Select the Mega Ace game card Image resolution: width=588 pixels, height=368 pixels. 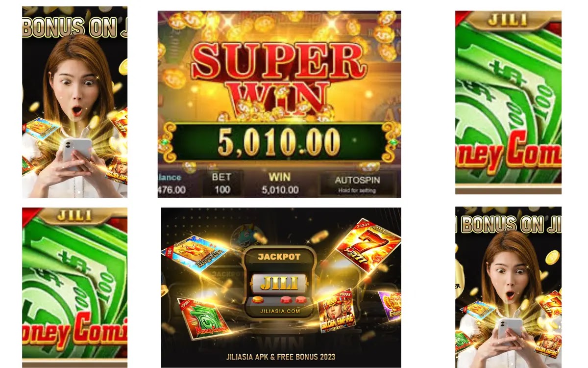(195, 253)
